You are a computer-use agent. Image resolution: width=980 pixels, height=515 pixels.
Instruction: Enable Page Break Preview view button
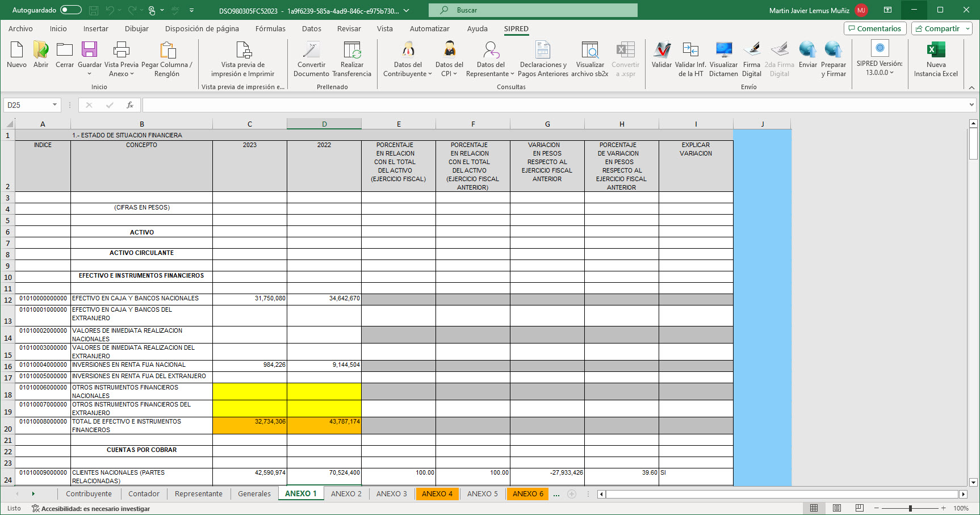click(860, 508)
